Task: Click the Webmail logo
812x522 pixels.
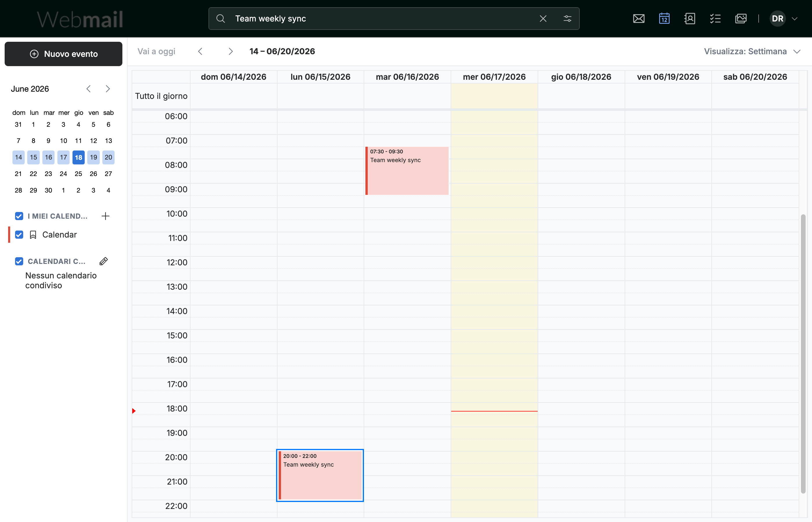Action: tap(80, 19)
